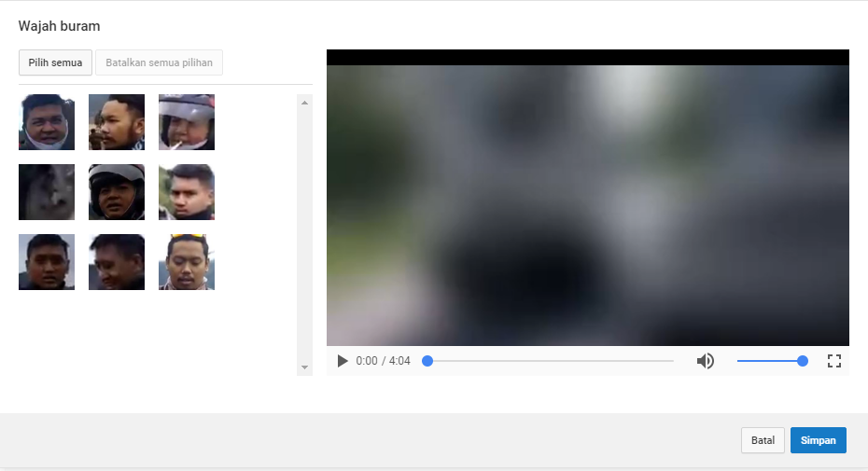Click the video seek bar handle

(427, 361)
